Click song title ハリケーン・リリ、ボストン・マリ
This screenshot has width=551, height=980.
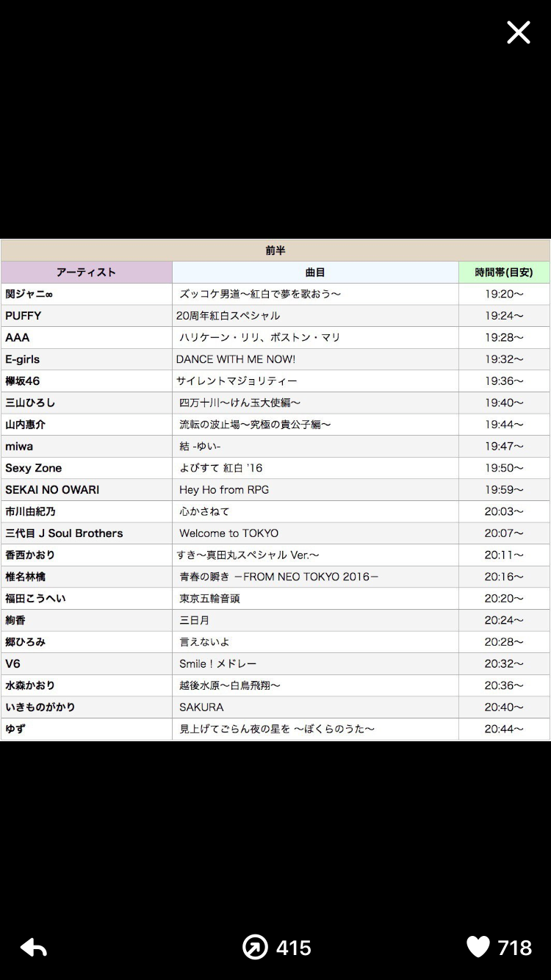tap(260, 337)
